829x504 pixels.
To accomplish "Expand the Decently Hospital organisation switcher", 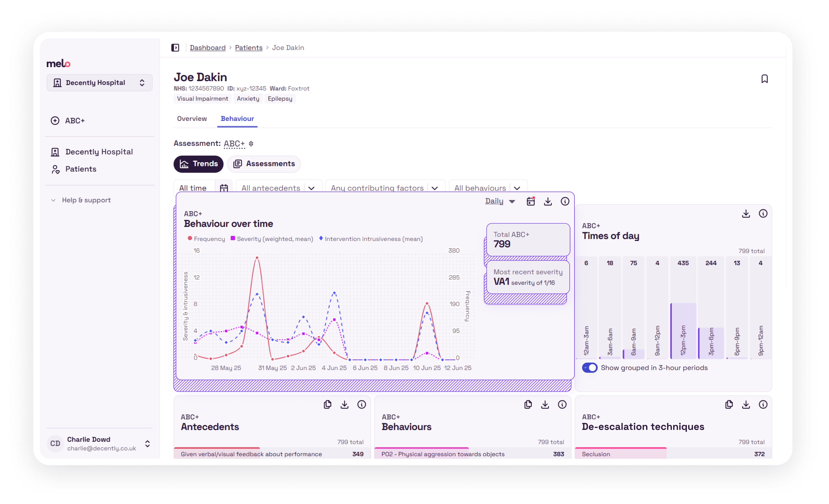I will (x=100, y=83).
